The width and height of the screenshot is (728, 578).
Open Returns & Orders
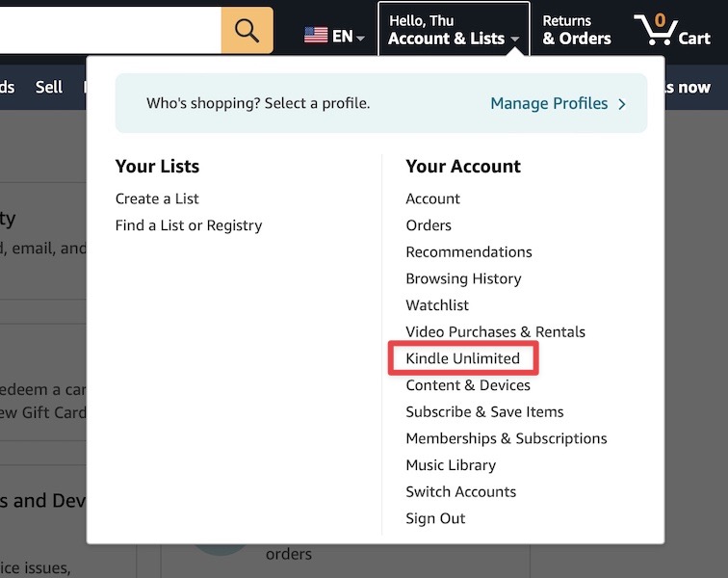coord(577,30)
